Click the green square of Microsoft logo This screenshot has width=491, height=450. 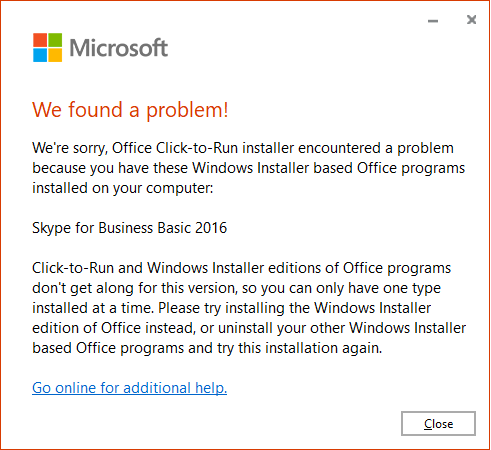(x=55, y=40)
